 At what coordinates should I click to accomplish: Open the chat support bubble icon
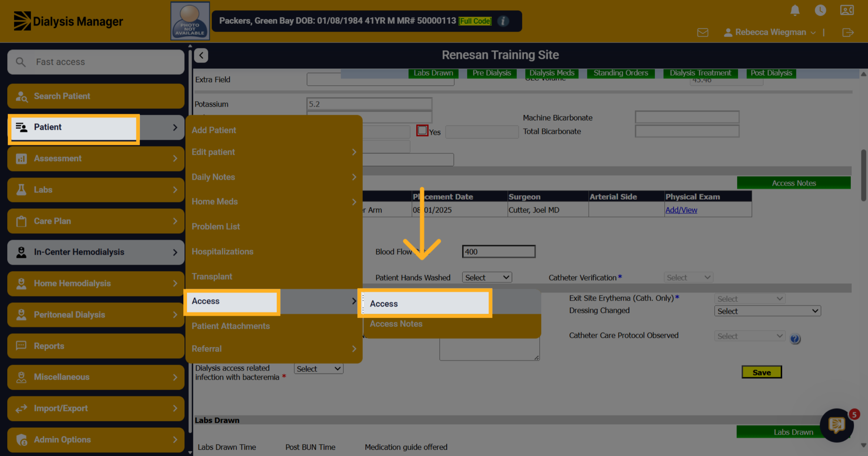837,425
